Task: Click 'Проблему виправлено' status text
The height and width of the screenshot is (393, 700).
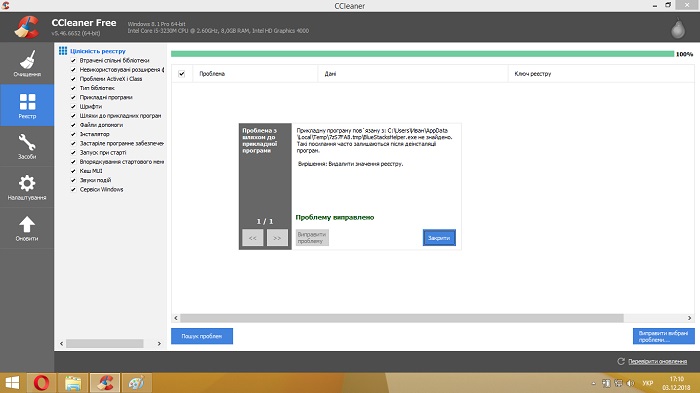Action: pos(335,217)
